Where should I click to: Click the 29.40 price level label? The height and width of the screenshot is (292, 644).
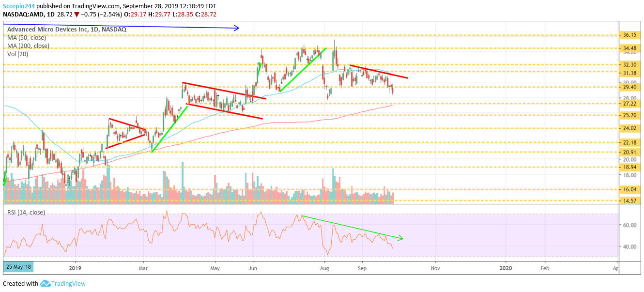(629, 88)
